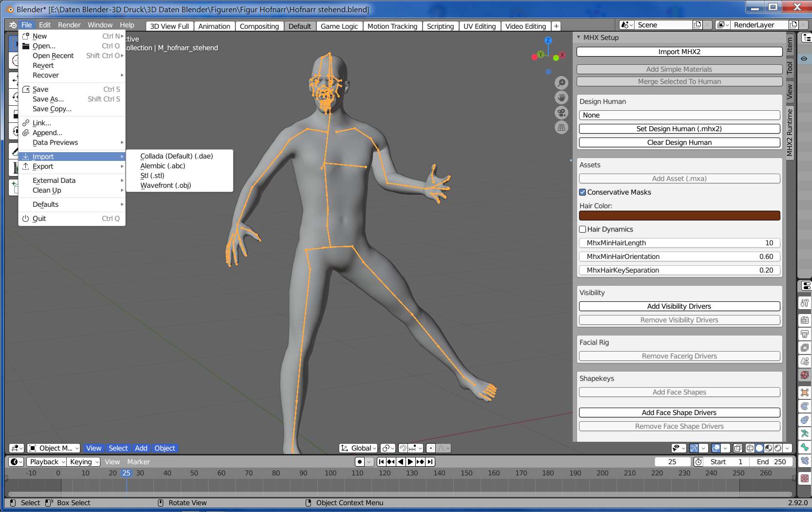812x512 pixels.
Task: Click the brown Hair Color swatch
Action: pyautogui.click(x=679, y=216)
